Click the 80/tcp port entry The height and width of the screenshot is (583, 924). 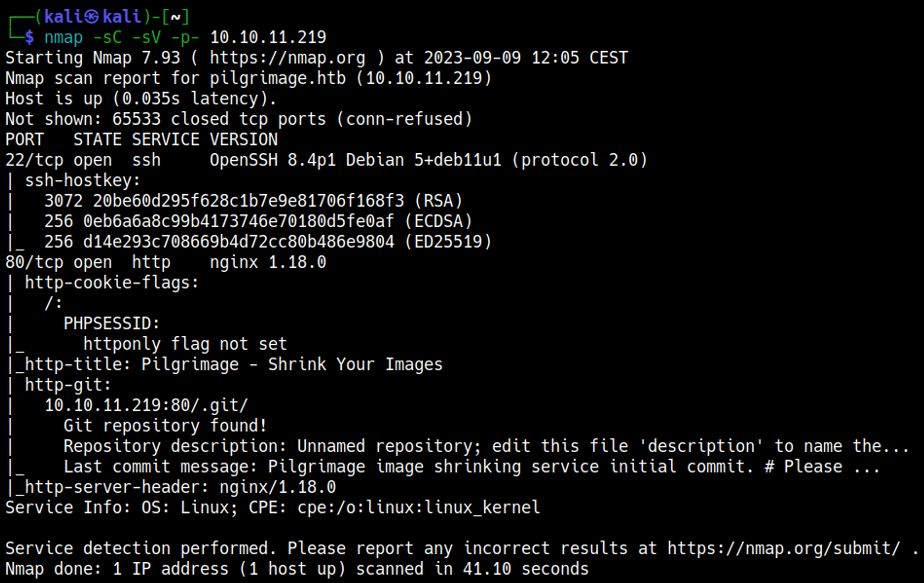point(34,262)
